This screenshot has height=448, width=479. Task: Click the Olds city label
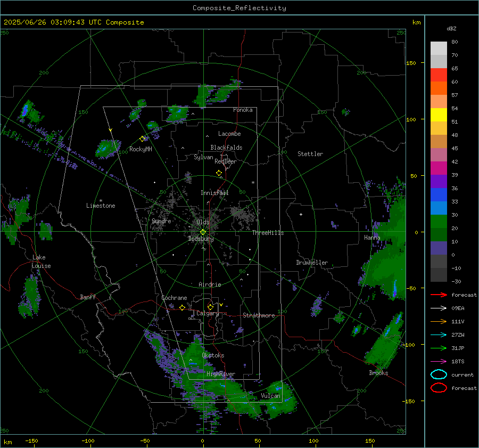[x=203, y=222]
